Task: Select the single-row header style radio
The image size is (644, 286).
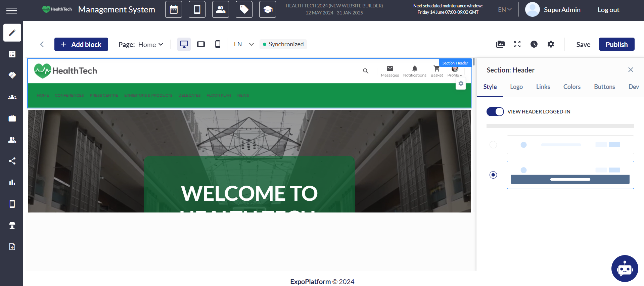Action: (493, 145)
